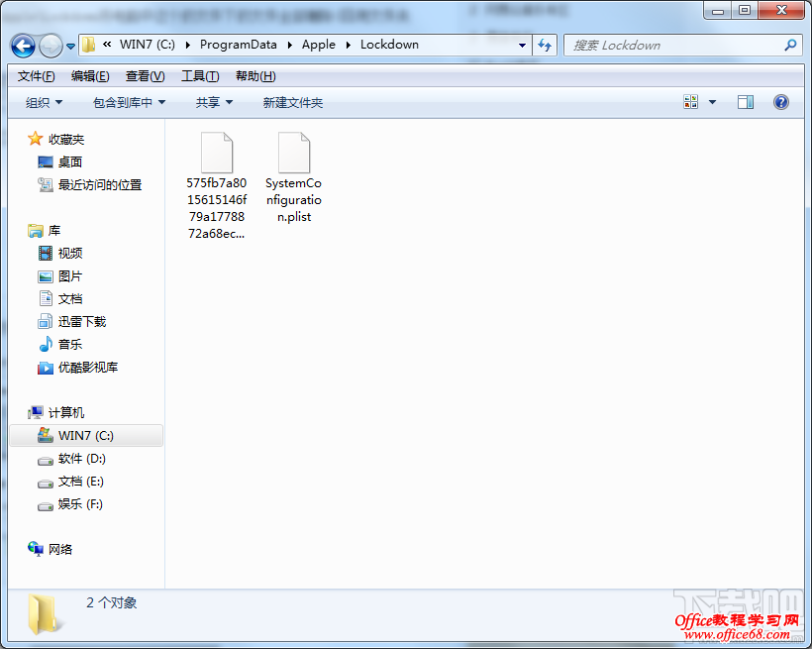
Task: Open the 图片 library
Action: tap(70, 276)
